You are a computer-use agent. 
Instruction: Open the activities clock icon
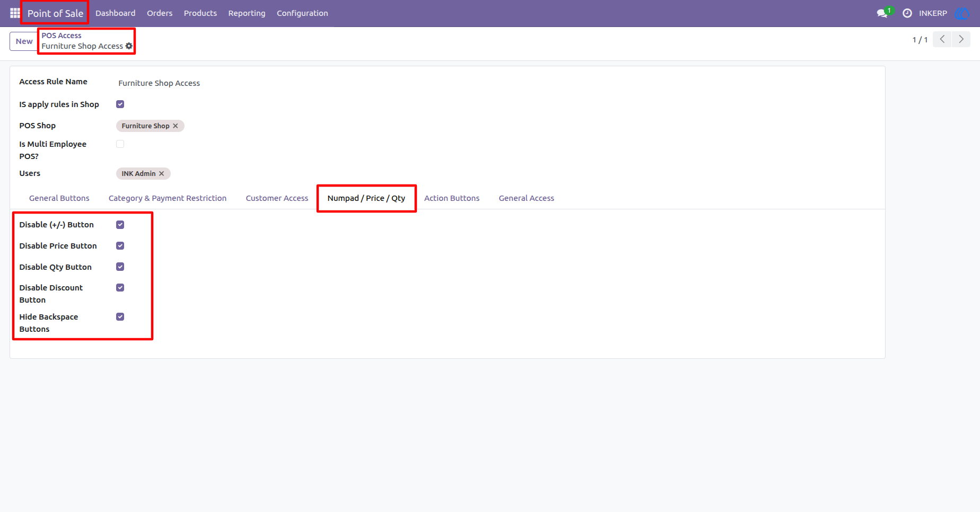(907, 13)
